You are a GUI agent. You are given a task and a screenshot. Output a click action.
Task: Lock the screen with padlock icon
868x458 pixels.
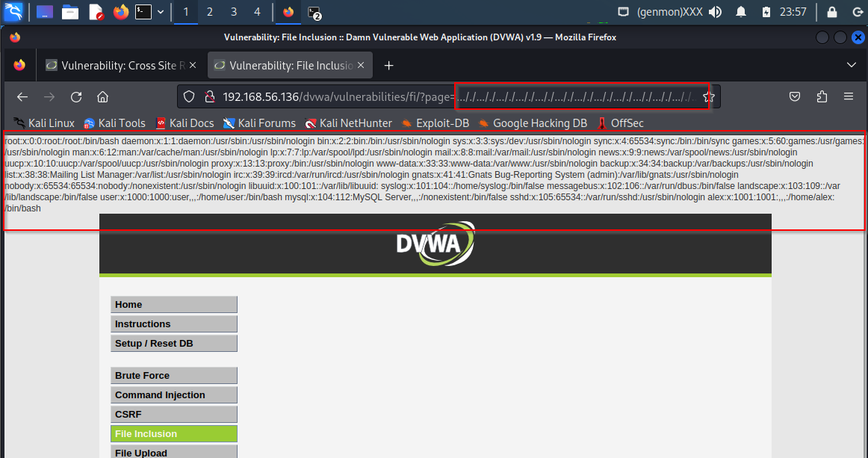[832, 12]
